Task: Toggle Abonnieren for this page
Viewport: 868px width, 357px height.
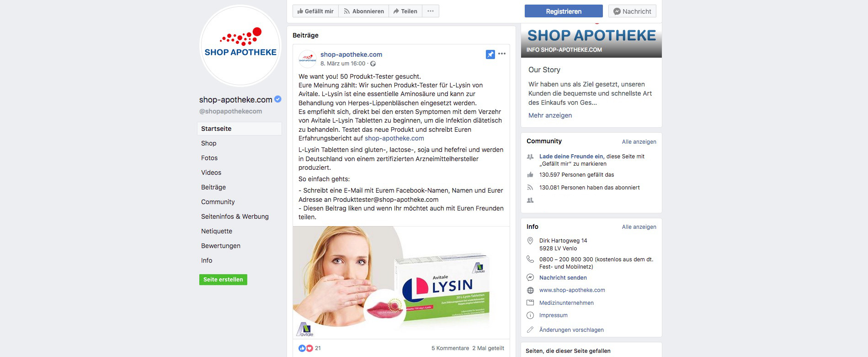Action: click(364, 11)
